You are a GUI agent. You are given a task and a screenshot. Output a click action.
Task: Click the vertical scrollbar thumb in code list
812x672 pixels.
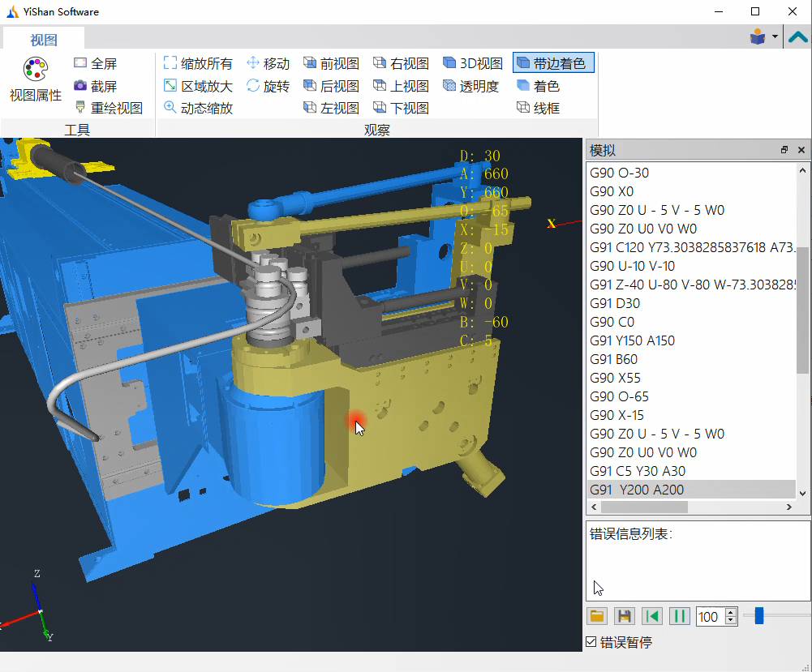coord(802,310)
